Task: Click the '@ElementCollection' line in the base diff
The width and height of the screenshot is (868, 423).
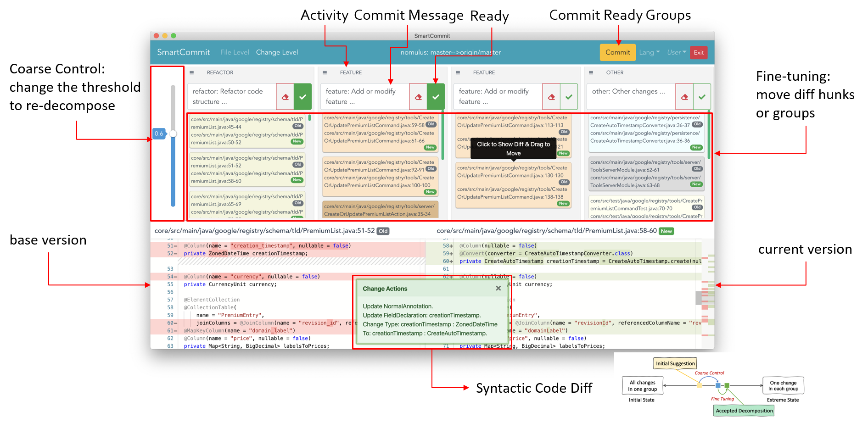Action: pyautogui.click(x=212, y=300)
